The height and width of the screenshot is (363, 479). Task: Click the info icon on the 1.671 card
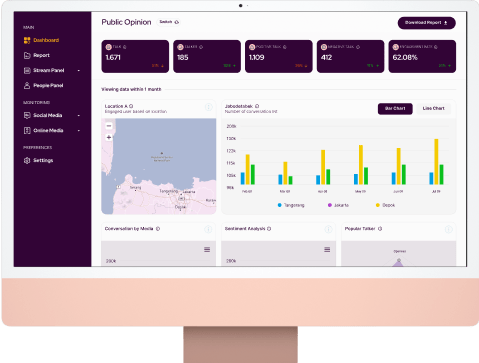click(x=125, y=47)
